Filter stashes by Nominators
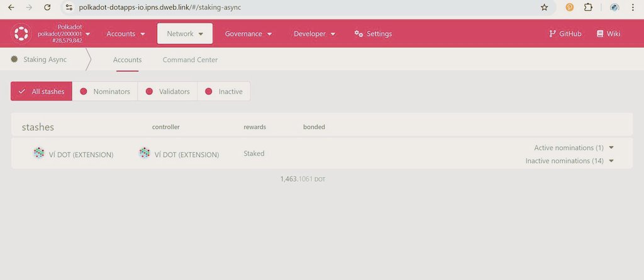This screenshot has width=644, height=280. pos(105,92)
